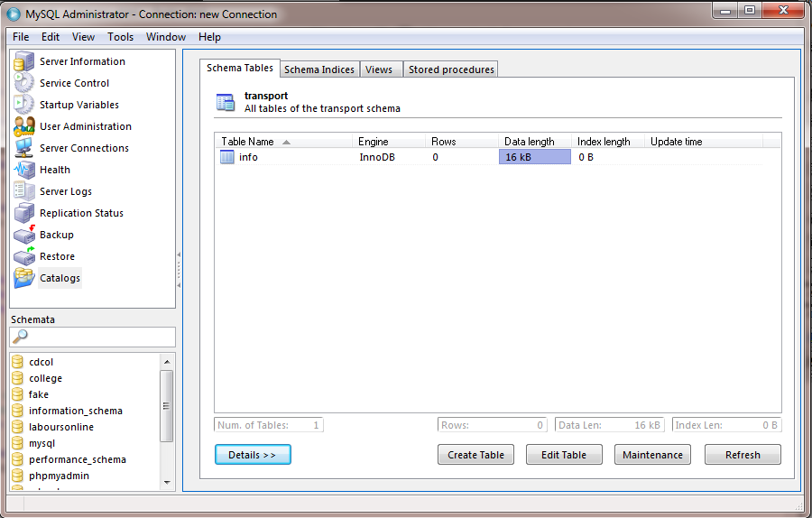The image size is (812, 518).
Task: Click the info table icon
Action: [226, 157]
